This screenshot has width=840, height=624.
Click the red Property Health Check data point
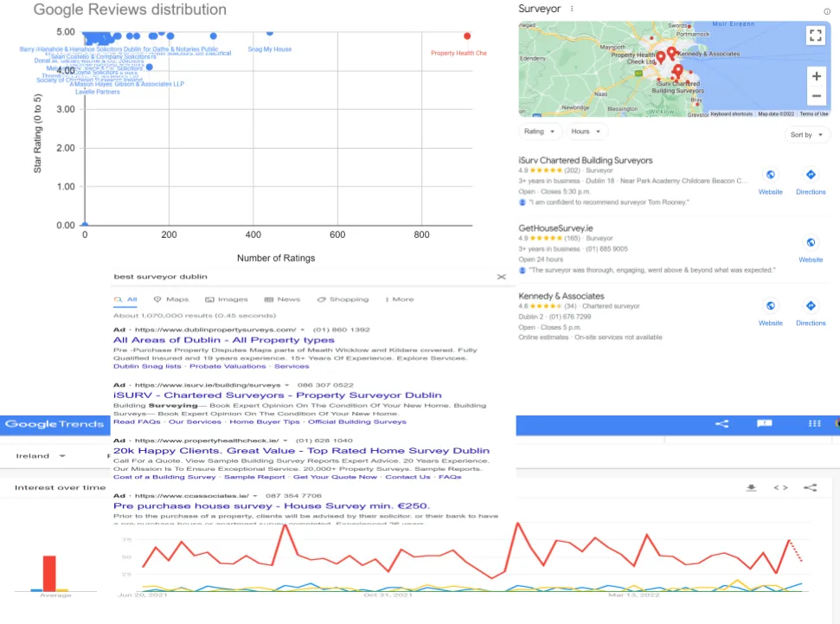(x=467, y=36)
